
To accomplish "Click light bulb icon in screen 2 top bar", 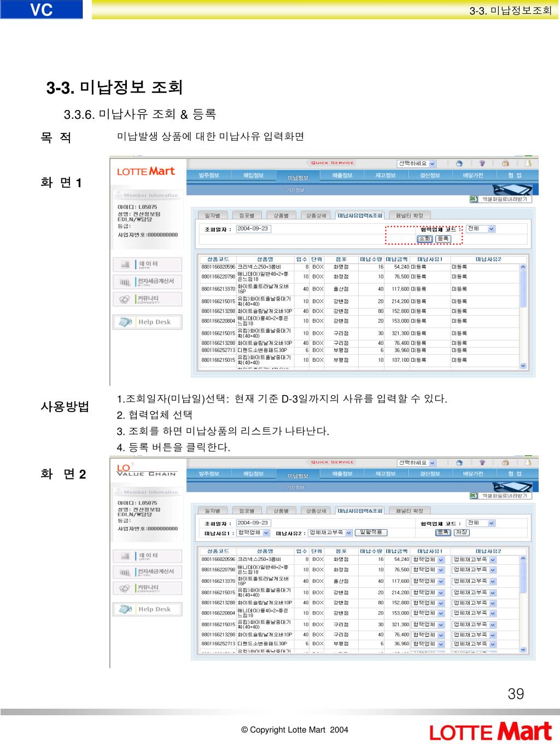I will 483,462.
